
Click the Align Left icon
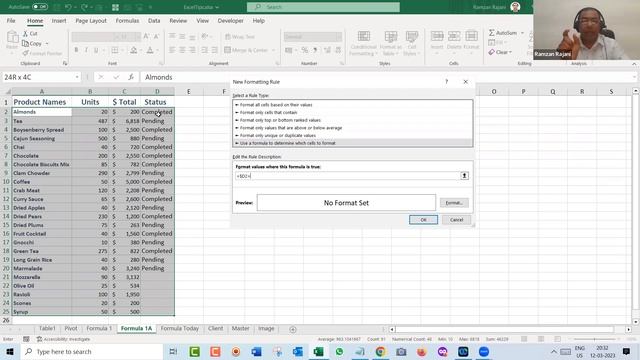(172, 50)
